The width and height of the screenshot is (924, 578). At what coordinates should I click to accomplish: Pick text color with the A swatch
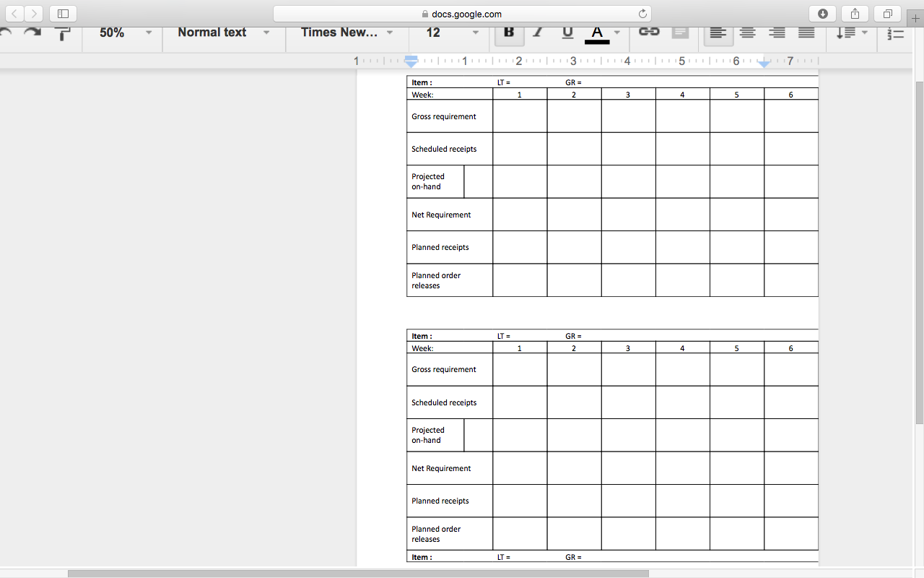[596, 33]
